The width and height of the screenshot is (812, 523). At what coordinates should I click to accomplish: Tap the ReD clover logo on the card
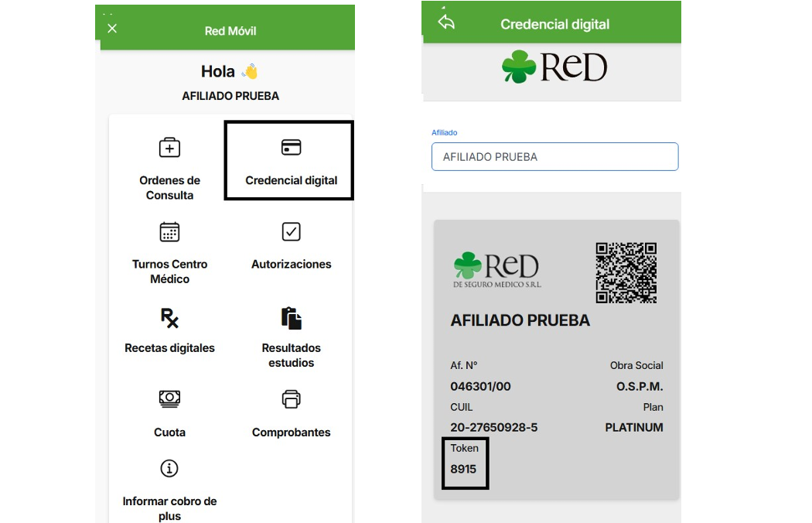pyautogui.click(x=496, y=269)
